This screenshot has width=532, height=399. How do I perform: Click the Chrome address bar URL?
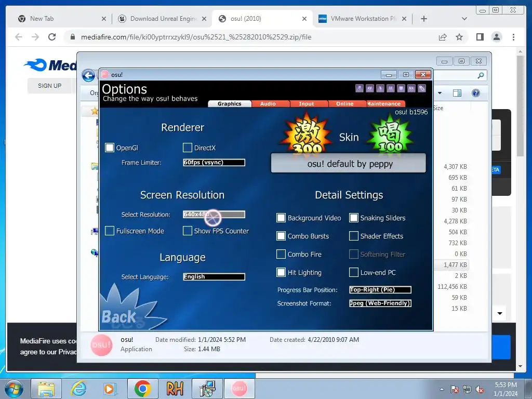pos(196,37)
